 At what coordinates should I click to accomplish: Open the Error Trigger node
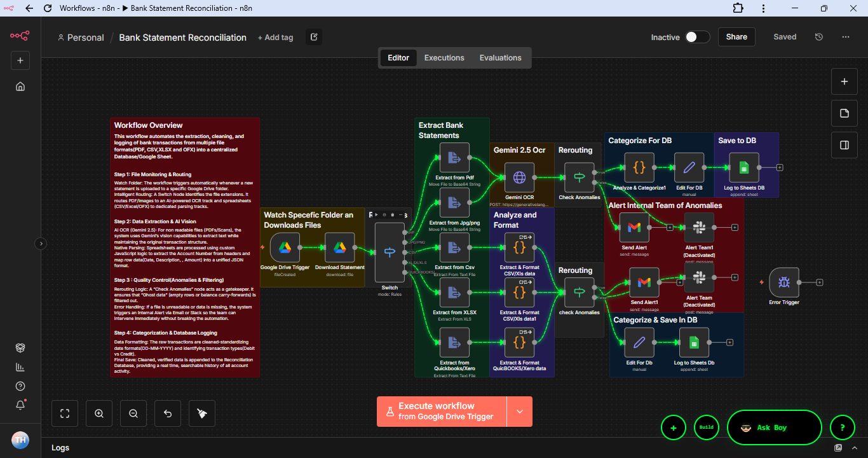[x=784, y=282]
